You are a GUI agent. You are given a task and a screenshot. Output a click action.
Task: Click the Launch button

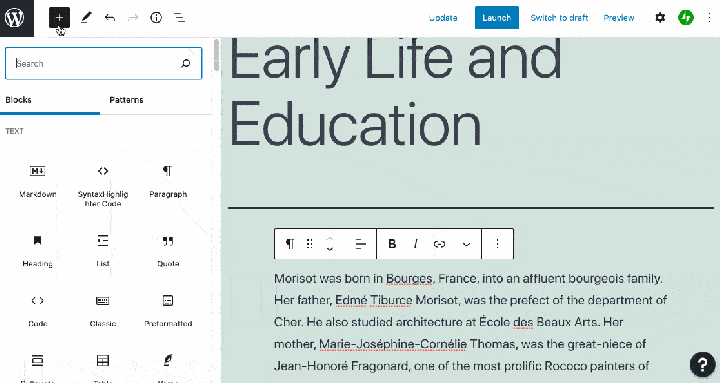tap(497, 18)
